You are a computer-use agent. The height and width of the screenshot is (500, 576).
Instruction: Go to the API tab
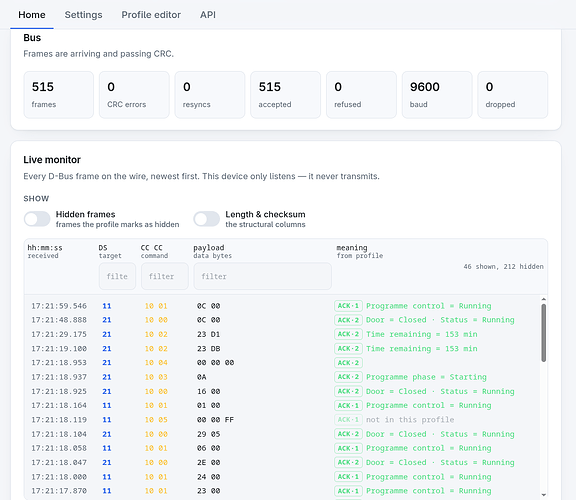(208, 15)
